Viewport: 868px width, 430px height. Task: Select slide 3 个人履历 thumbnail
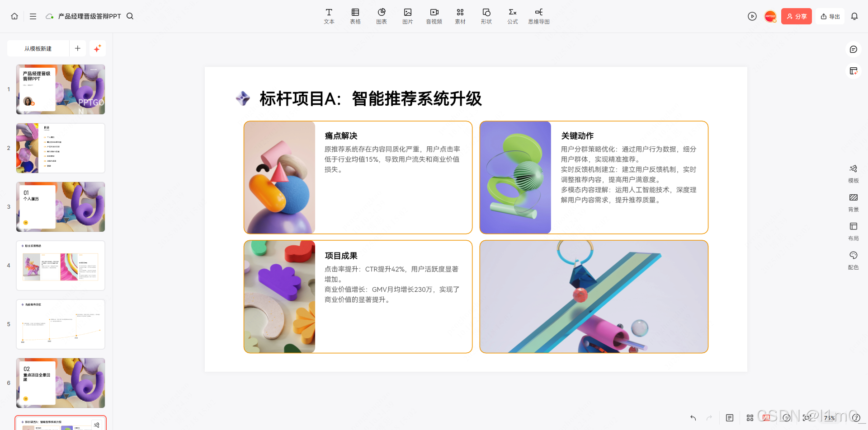coord(61,207)
